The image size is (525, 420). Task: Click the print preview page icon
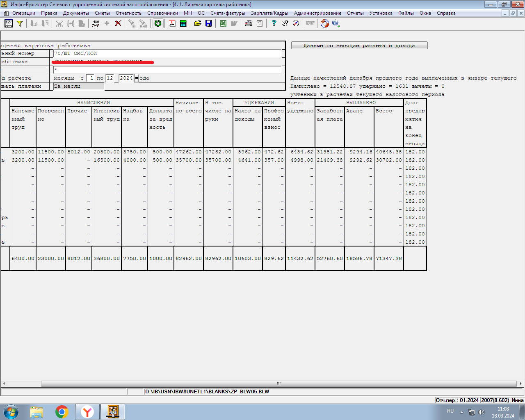tap(260, 23)
